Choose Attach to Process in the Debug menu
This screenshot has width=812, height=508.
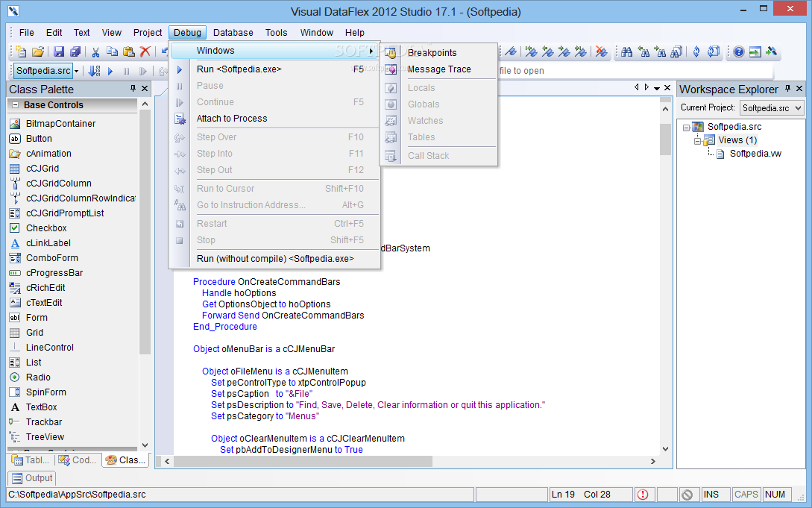coord(274,119)
